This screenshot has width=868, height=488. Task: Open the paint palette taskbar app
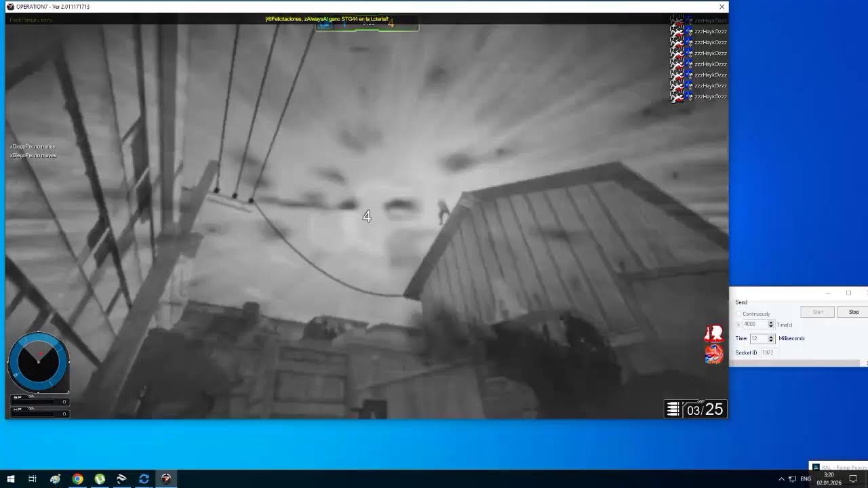(x=55, y=479)
